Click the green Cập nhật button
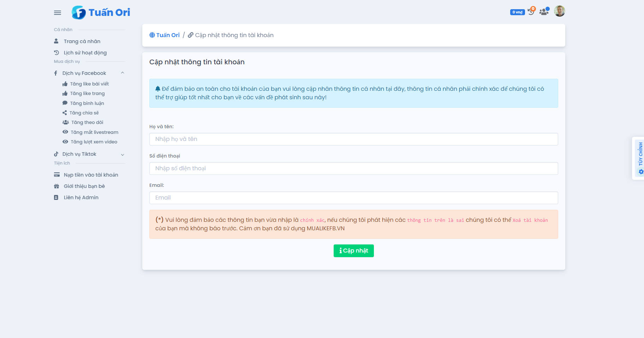Screen dimensions: 644x338 353,251
